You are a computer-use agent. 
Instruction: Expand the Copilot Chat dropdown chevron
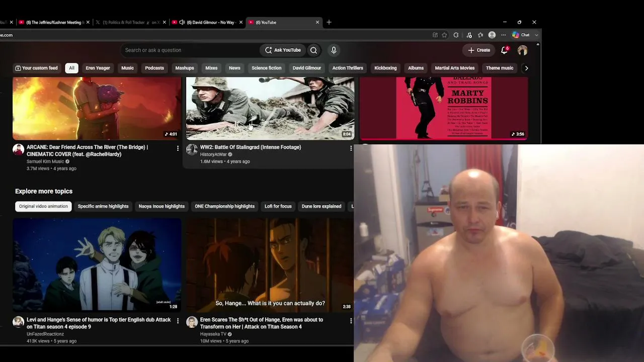[x=536, y=35]
